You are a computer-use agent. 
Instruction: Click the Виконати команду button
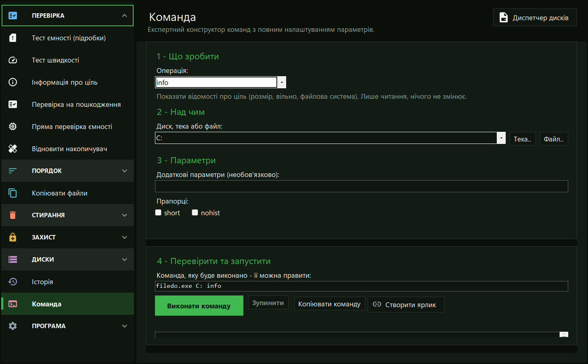click(199, 306)
